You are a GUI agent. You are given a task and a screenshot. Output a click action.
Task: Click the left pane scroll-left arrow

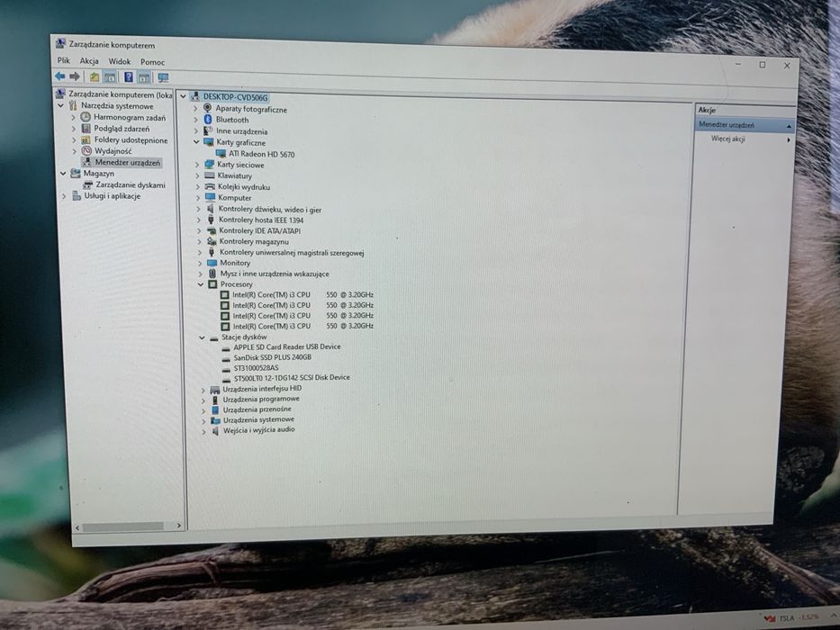[77, 527]
